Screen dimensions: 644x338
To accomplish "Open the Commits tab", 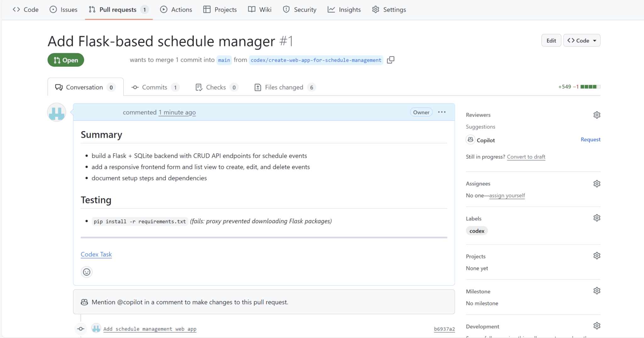I will tap(155, 87).
